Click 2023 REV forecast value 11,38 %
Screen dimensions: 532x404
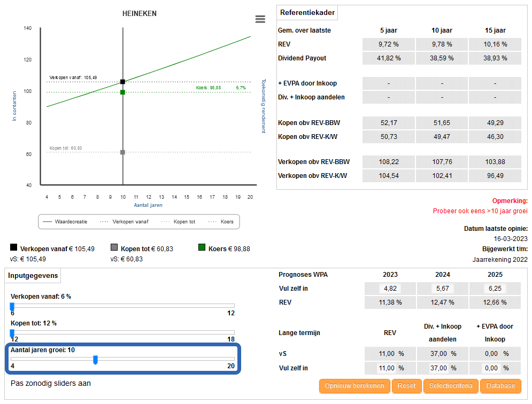(x=390, y=302)
